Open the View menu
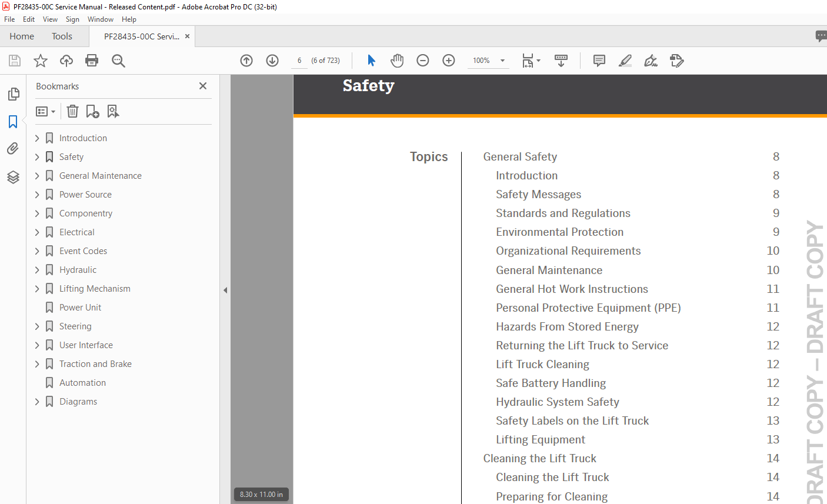The width and height of the screenshot is (827, 504). (x=50, y=19)
